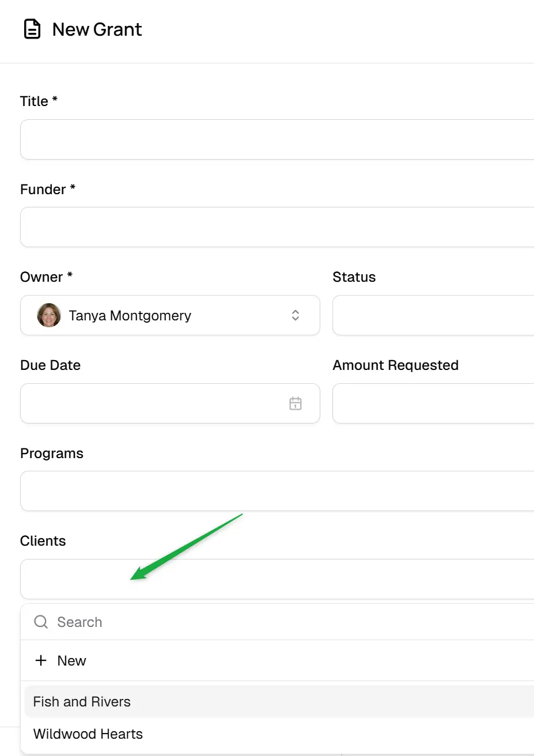
Task: Click the magnifier icon in Clients search
Action: (x=41, y=622)
